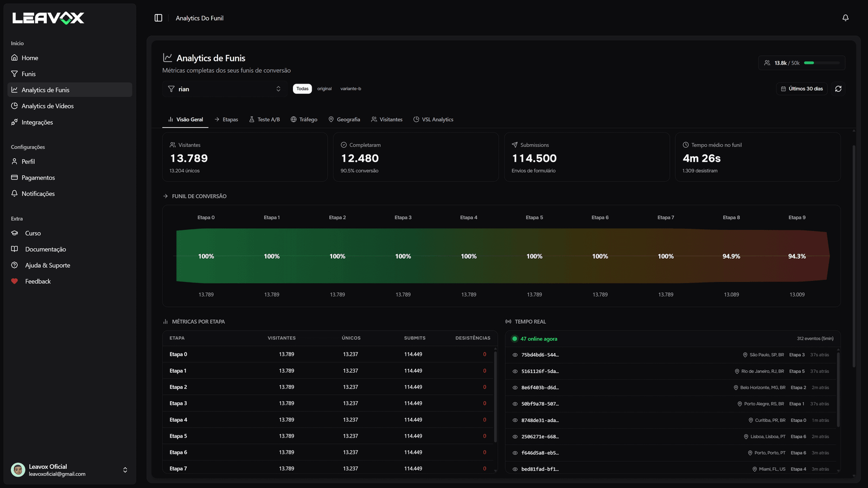Select Etapa 0 row in metrics table

point(328,355)
